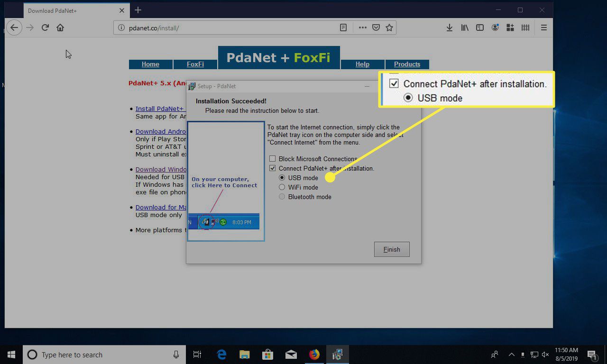Open the page actions three-dot menu
Image resolution: width=607 pixels, height=364 pixels.
coord(363,28)
